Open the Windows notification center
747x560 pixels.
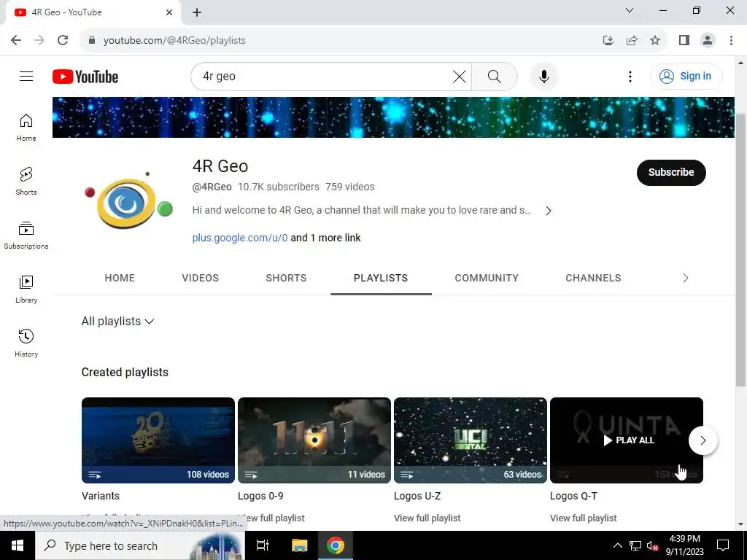(723, 545)
